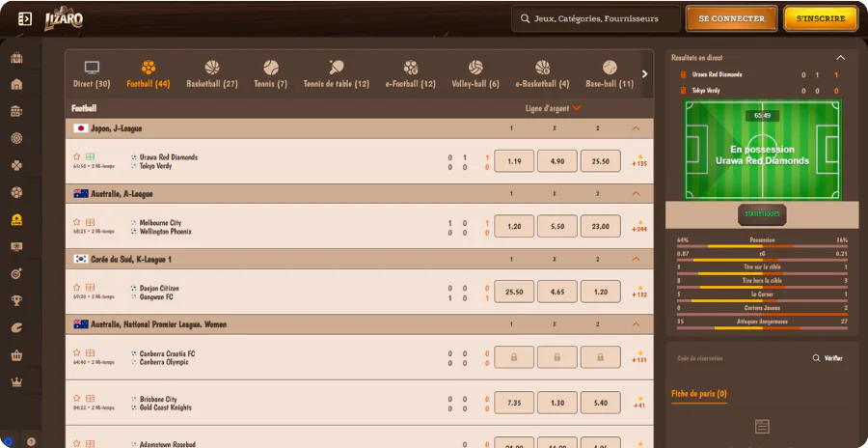
Task: Toggle odds 25.50 for Tokyo Verdy win
Action: tap(601, 161)
